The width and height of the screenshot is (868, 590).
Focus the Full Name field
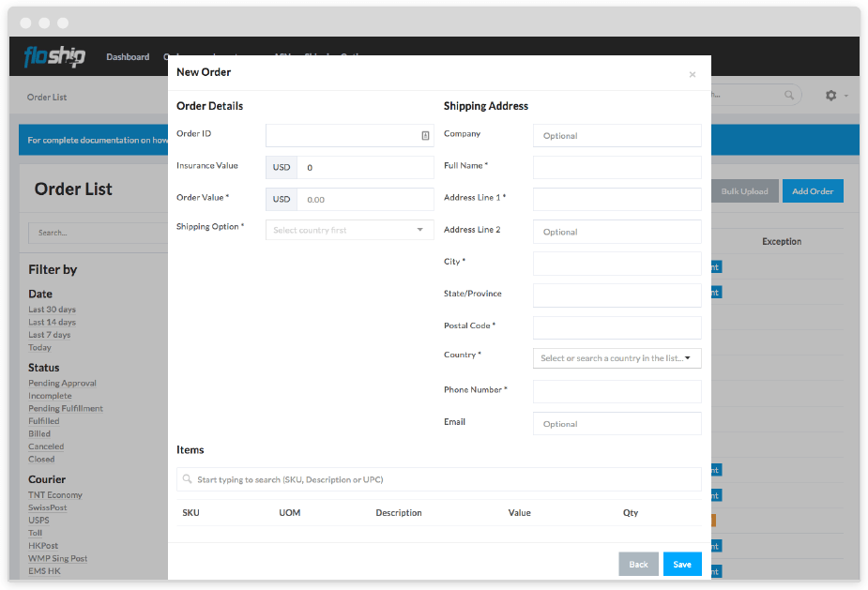point(617,168)
